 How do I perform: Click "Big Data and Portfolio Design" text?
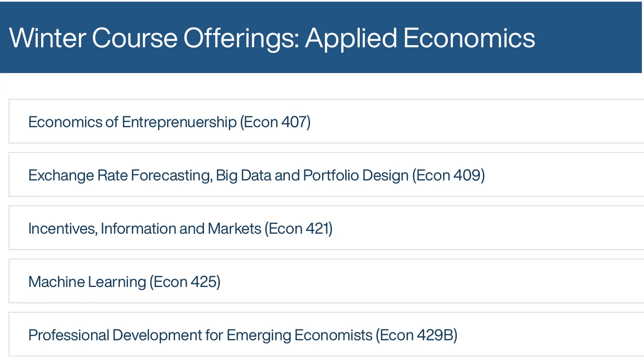(312, 176)
